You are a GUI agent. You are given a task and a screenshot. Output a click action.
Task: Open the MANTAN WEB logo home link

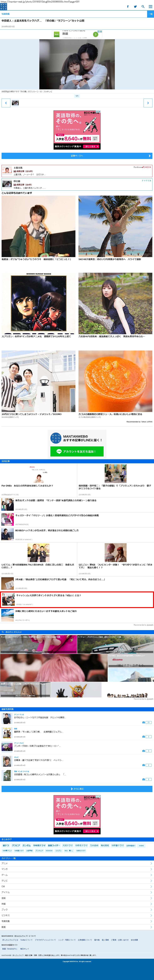point(3,6)
